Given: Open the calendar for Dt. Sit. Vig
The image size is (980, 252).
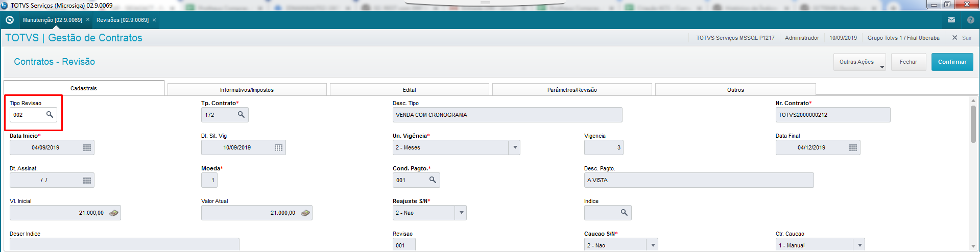Looking at the screenshot, I should tap(278, 147).
